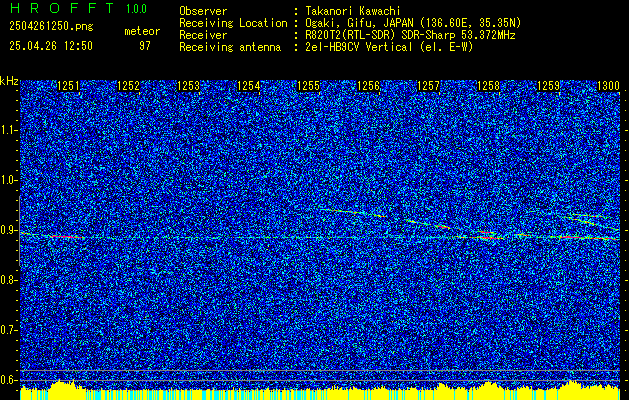629x400 pixels.
Task: Click the red echo trace near 1251
Action: [x=67, y=237]
